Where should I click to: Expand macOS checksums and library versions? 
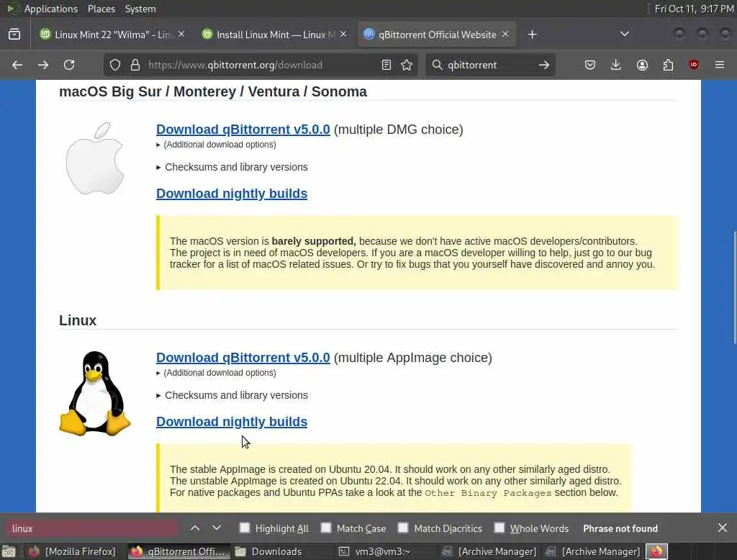point(232,167)
